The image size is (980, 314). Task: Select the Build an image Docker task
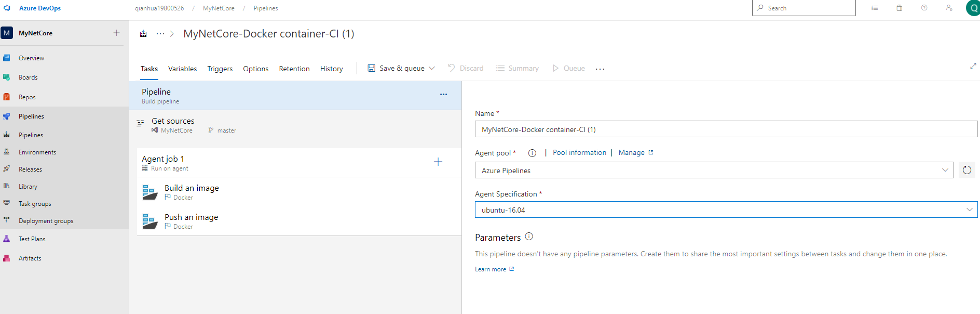(x=192, y=192)
